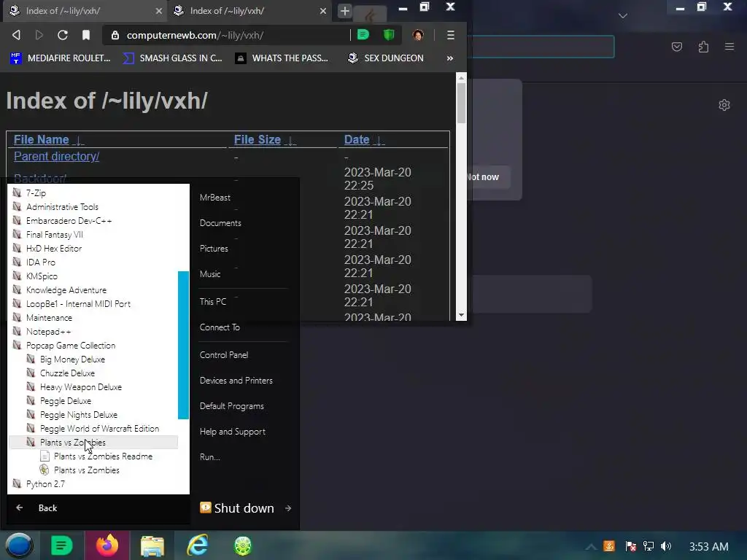Open shut down options arrow
The image size is (747, 560).
coord(288,508)
